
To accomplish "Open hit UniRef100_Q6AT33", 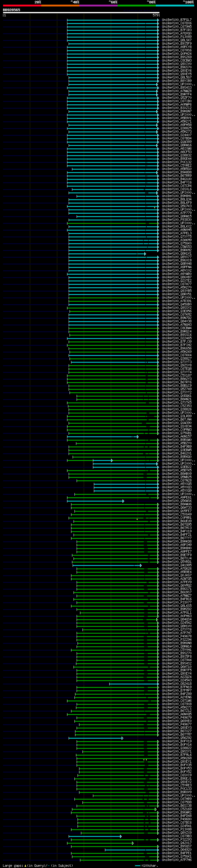I will (x=176, y=507).
